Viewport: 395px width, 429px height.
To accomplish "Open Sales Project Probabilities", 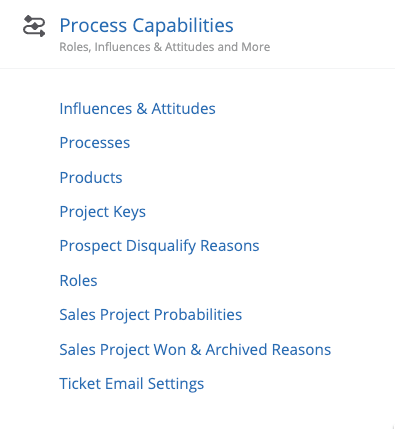I will tap(151, 315).
